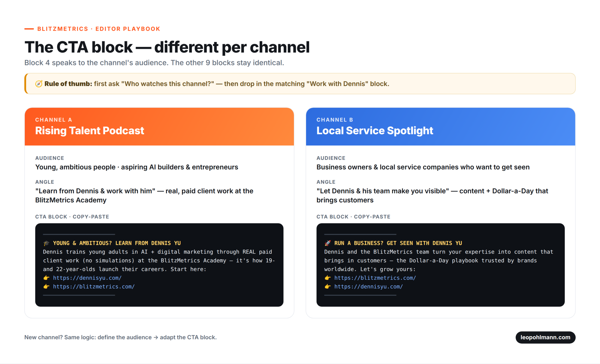Click the AUDIENCE label in Channel A card
The width and height of the screenshot is (600, 364).
click(50, 158)
